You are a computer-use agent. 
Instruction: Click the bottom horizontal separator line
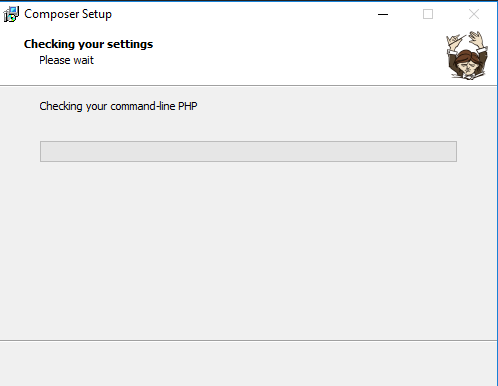point(248,340)
